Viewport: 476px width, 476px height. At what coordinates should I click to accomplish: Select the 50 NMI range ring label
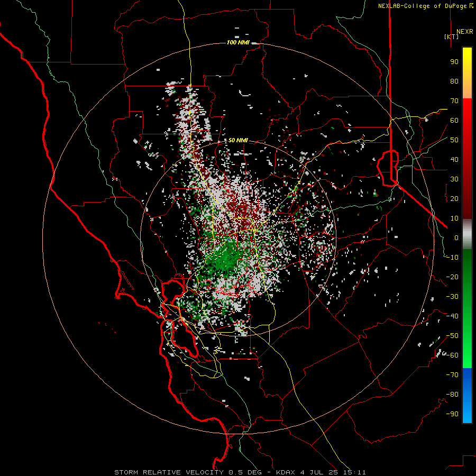point(238,140)
